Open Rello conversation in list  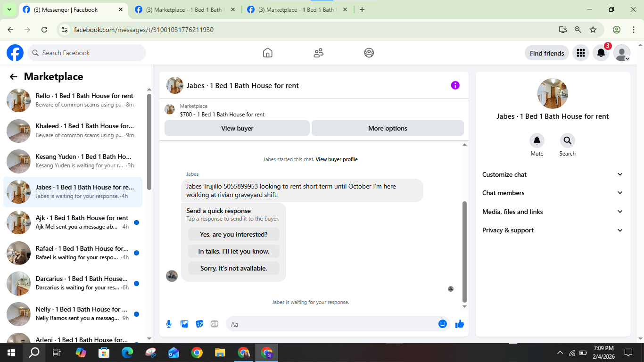click(73, 100)
